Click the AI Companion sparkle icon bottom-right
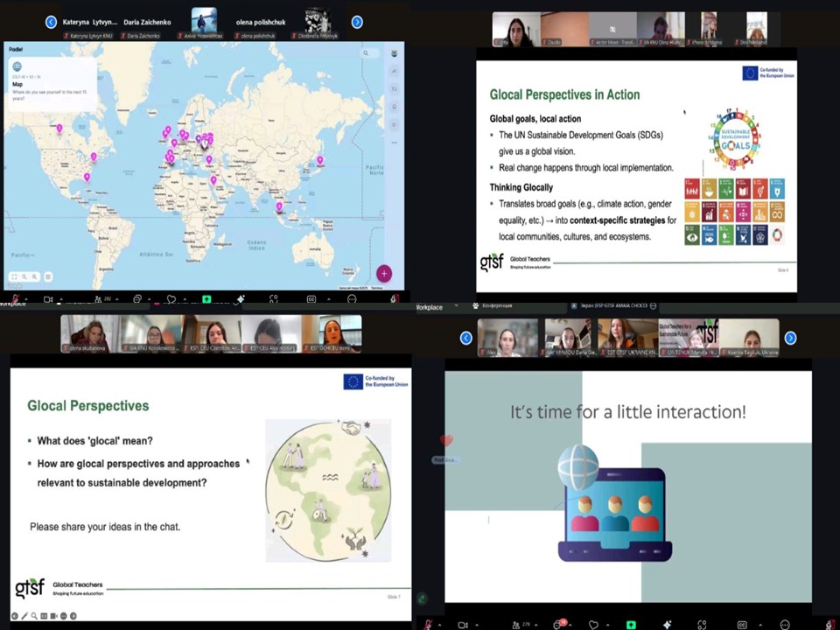The height and width of the screenshot is (630, 840). pyautogui.click(x=667, y=624)
